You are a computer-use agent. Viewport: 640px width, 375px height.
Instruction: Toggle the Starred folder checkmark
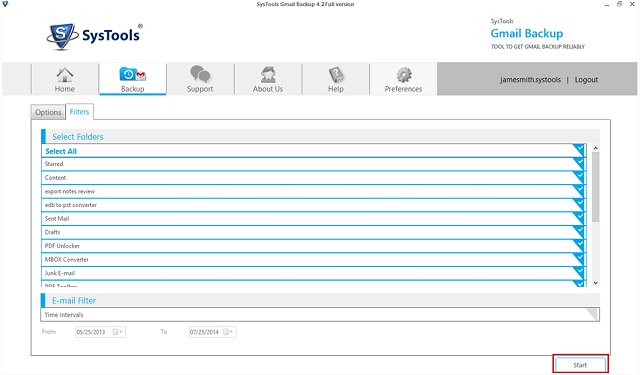(578, 163)
